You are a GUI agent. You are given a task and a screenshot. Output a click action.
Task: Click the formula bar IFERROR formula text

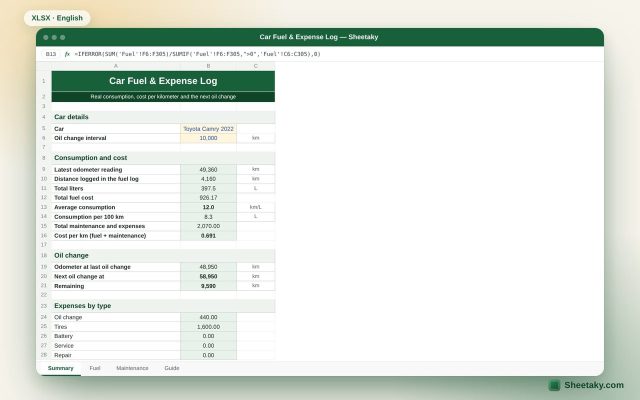[198, 54]
